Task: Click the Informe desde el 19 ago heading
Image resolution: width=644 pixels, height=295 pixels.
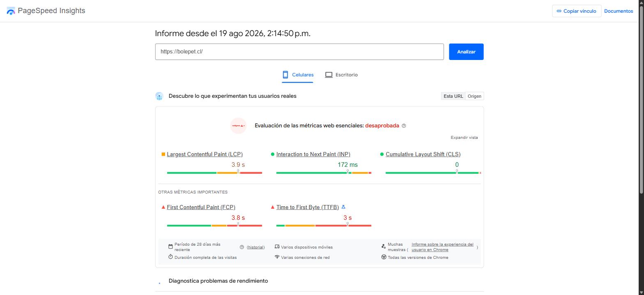Action: (232, 34)
